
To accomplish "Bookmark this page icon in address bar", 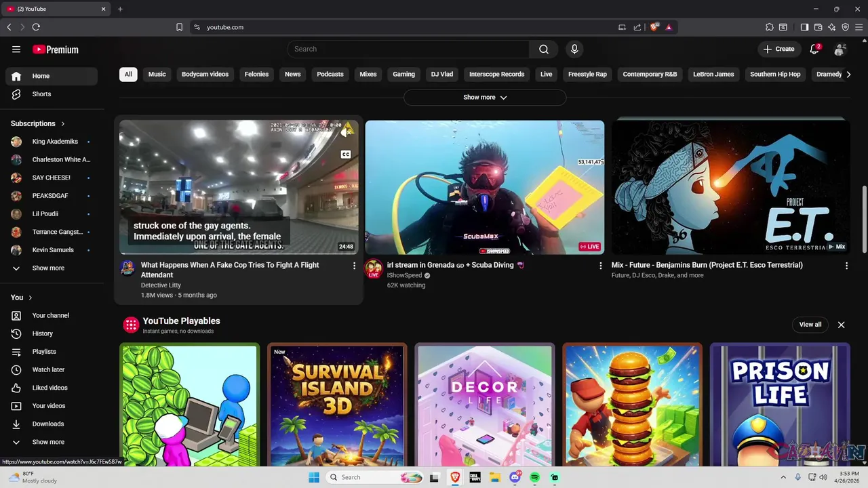I will [x=179, y=27].
